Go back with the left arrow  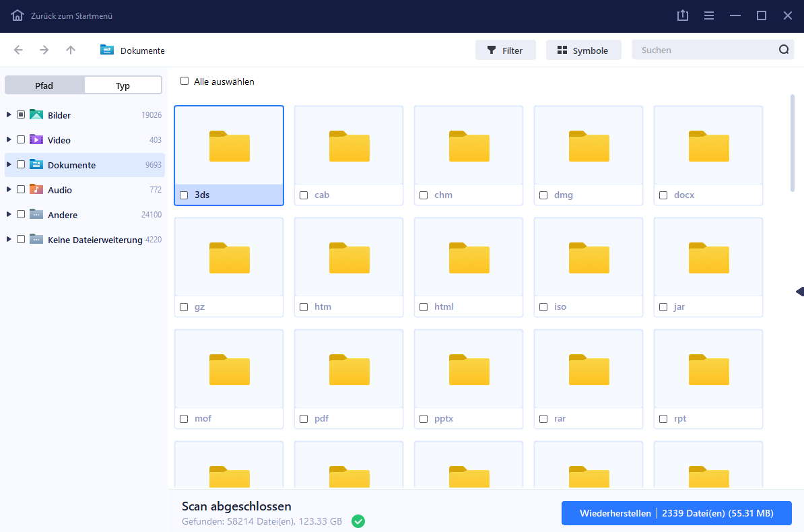pos(18,50)
